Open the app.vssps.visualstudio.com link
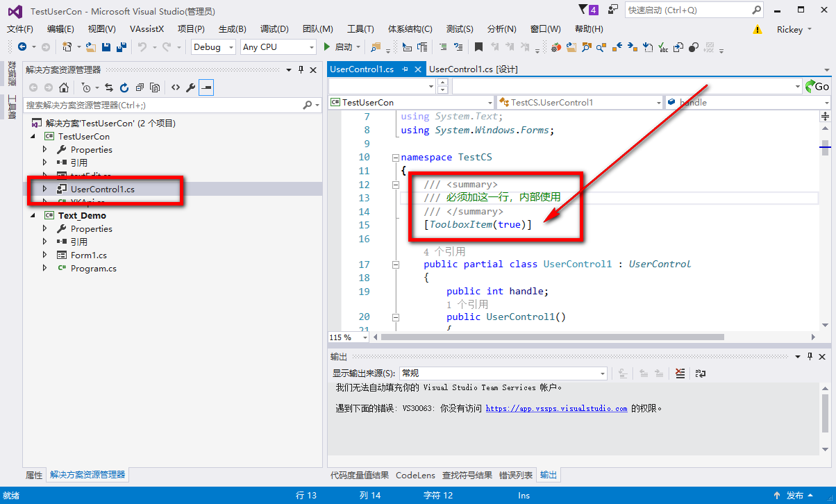 pyautogui.click(x=556, y=409)
